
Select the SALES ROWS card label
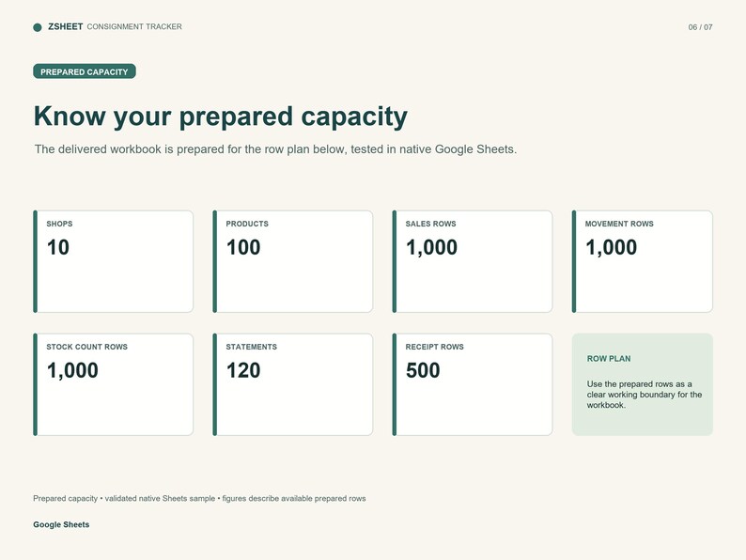tap(430, 224)
